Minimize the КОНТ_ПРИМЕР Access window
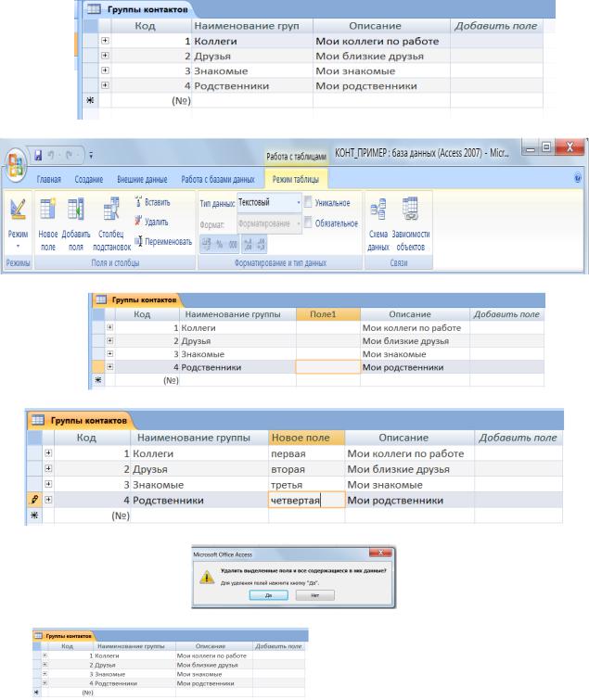 [531, 147]
